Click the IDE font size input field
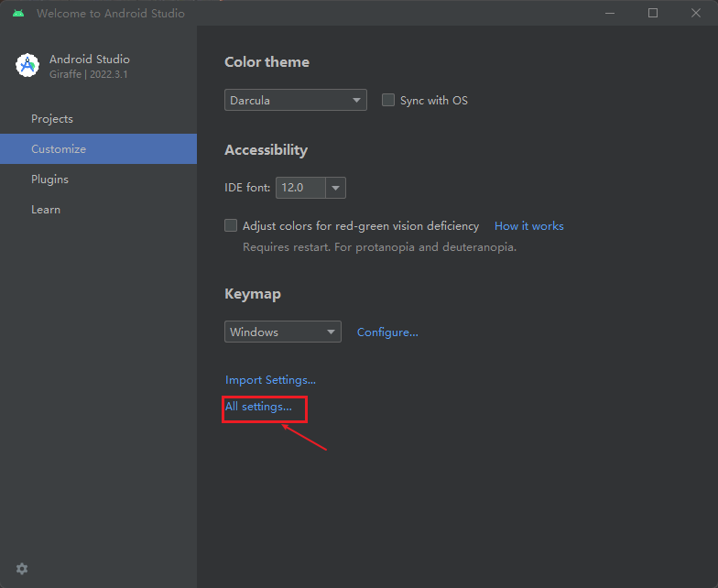 coord(299,188)
